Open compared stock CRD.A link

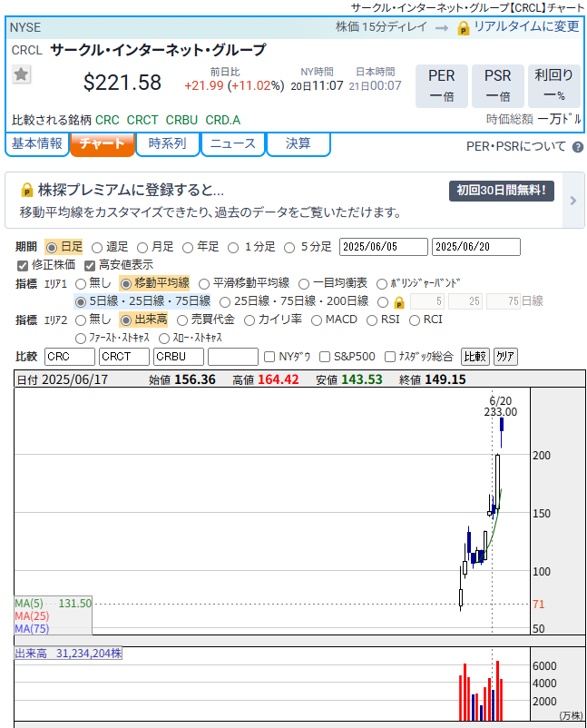pos(223,120)
